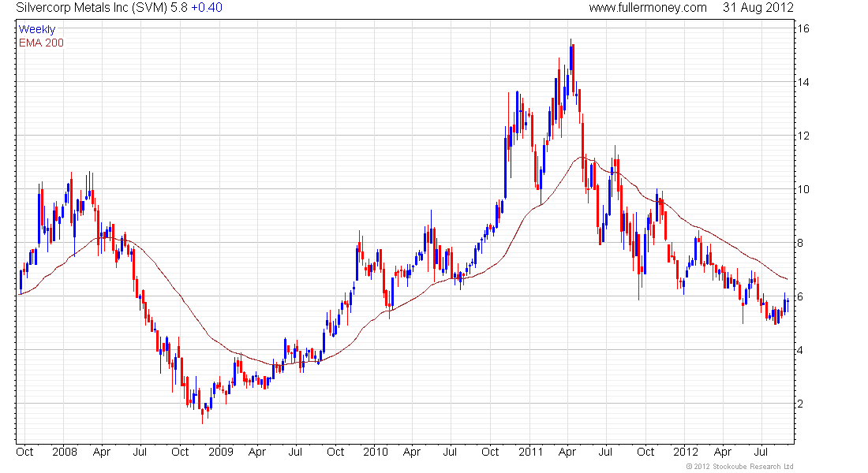868x473 pixels.
Task: Click the 2009 year label on time axis
Action: click(221, 452)
